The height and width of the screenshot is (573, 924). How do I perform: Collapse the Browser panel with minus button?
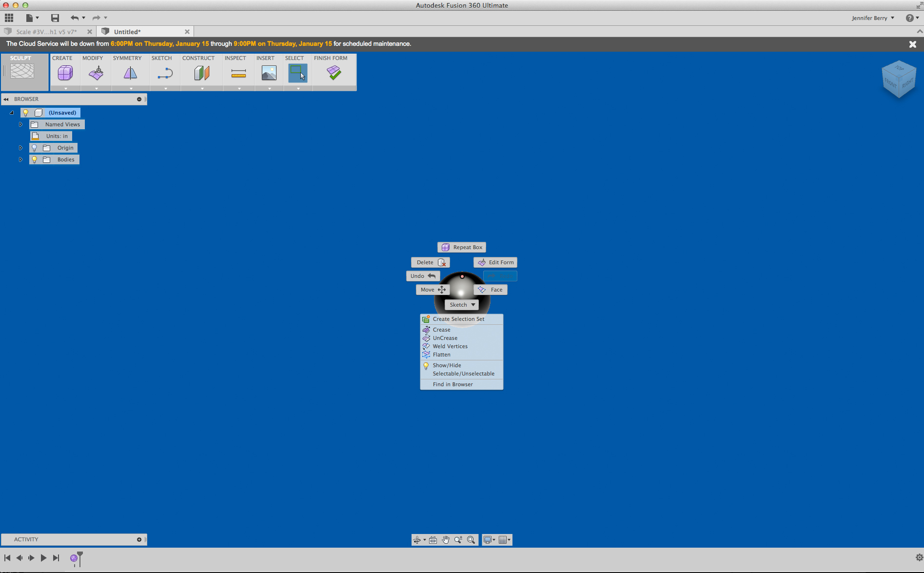point(139,99)
